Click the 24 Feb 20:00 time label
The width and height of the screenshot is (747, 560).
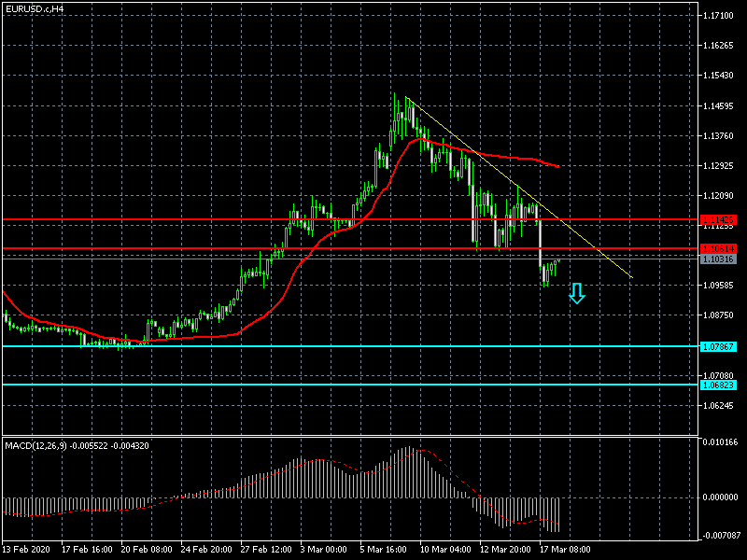coord(206,549)
